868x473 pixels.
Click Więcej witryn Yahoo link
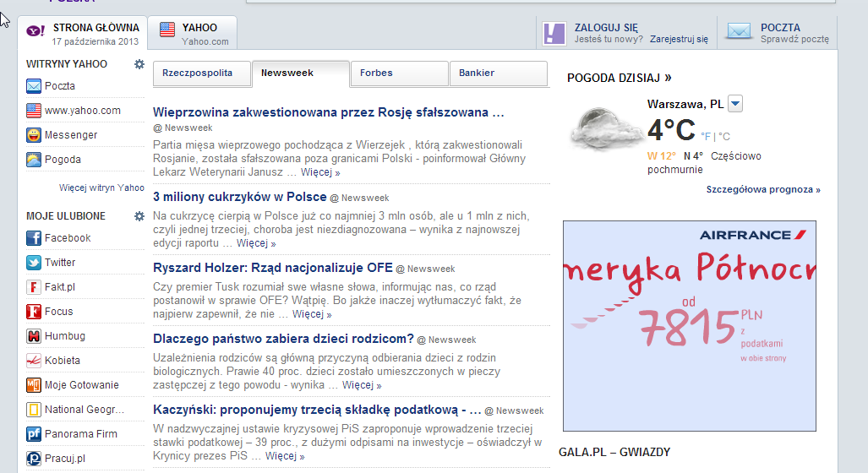click(x=101, y=188)
